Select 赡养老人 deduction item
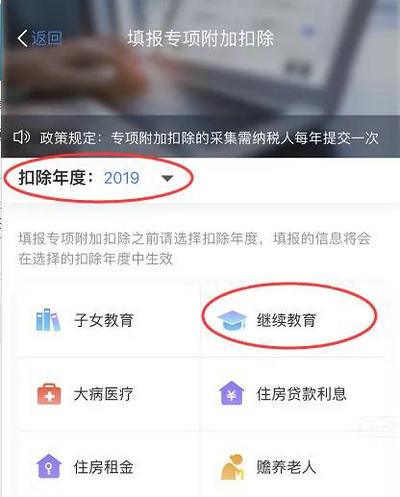This screenshot has width=400, height=497. coord(286,467)
